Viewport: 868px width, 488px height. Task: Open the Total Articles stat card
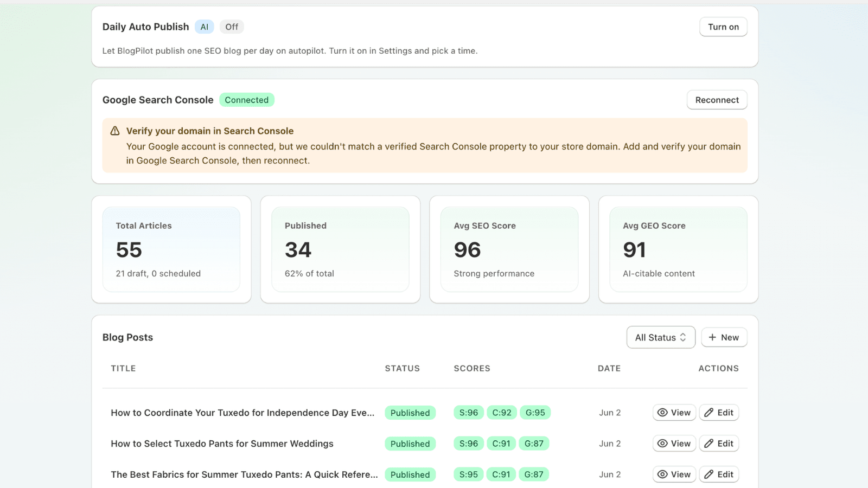(171, 249)
